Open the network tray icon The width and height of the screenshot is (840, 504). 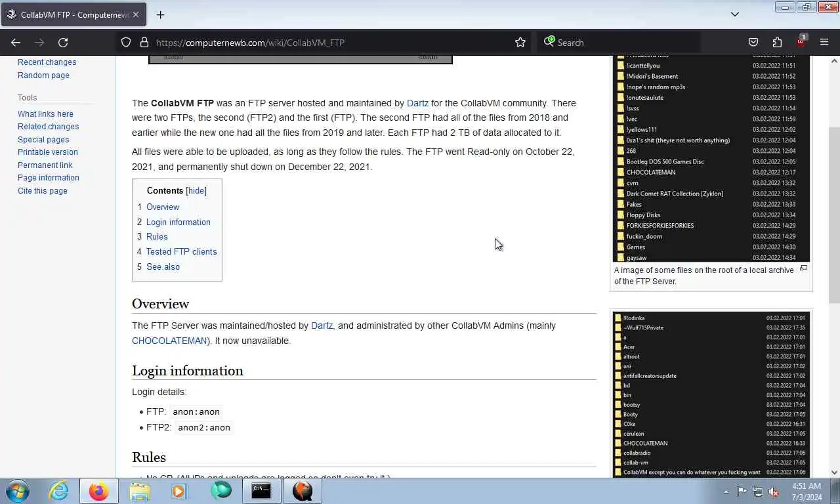(758, 491)
